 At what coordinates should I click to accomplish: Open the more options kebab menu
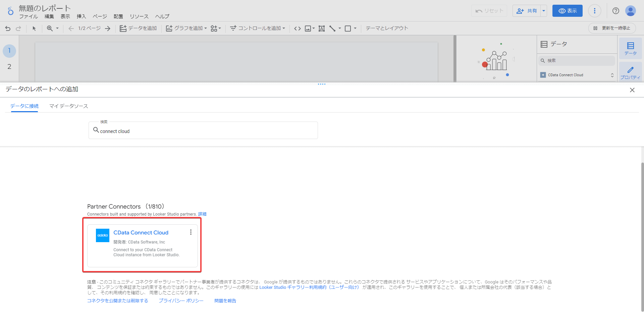click(x=595, y=11)
